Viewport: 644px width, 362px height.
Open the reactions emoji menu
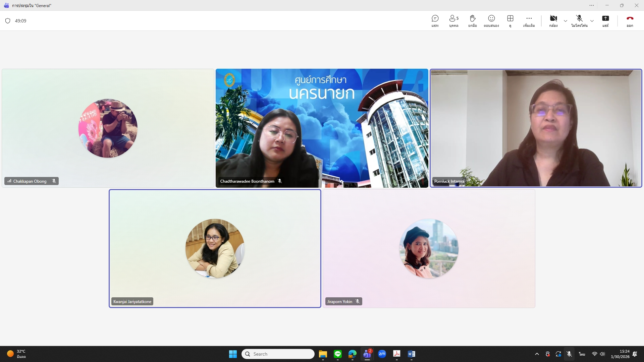tap(491, 21)
